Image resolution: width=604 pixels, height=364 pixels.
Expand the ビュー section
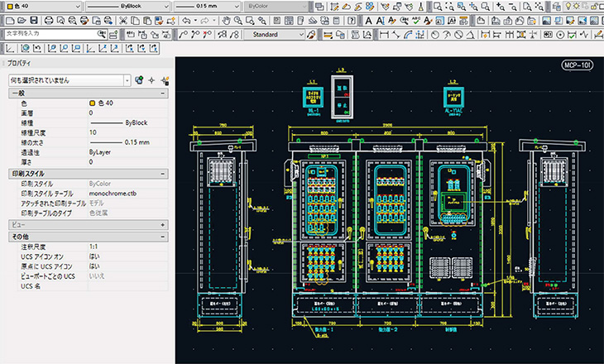pos(162,224)
